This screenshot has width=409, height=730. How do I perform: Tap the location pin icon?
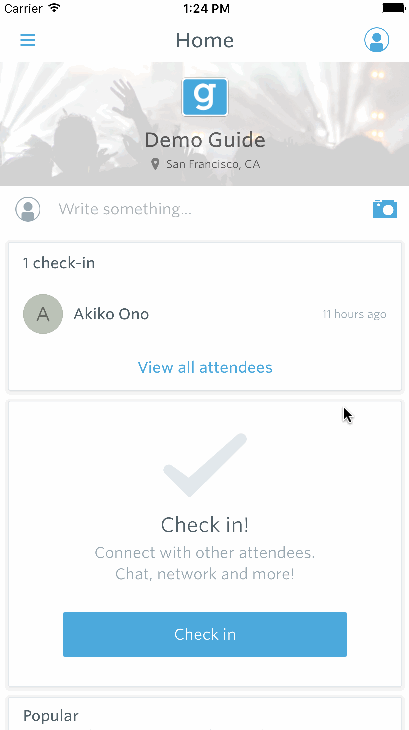(155, 164)
